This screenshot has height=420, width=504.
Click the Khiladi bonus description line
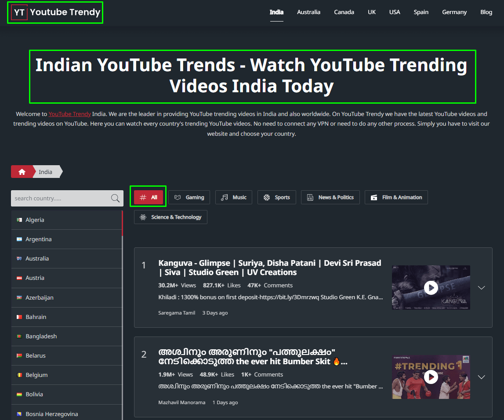(271, 297)
